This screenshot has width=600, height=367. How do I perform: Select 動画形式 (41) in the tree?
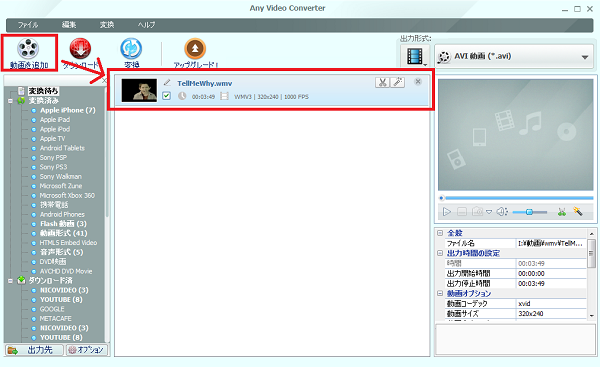64,233
